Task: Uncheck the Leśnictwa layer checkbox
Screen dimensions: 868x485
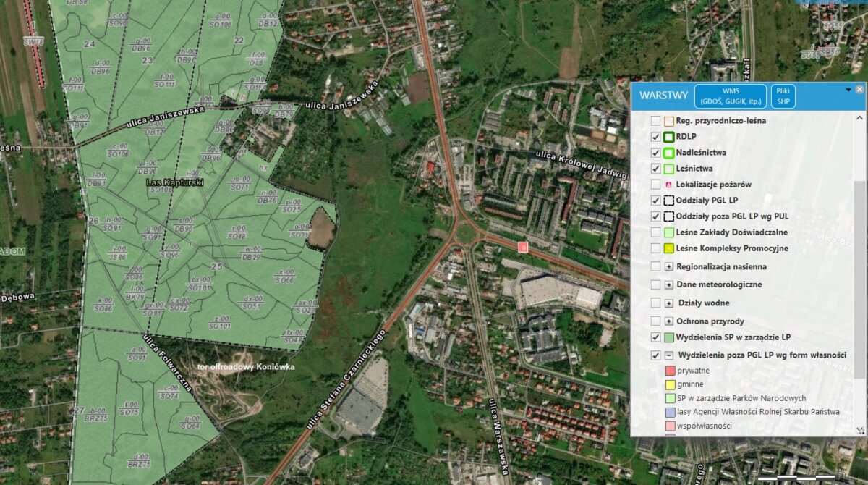Action: pyautogui.click(x=655, y=169)
